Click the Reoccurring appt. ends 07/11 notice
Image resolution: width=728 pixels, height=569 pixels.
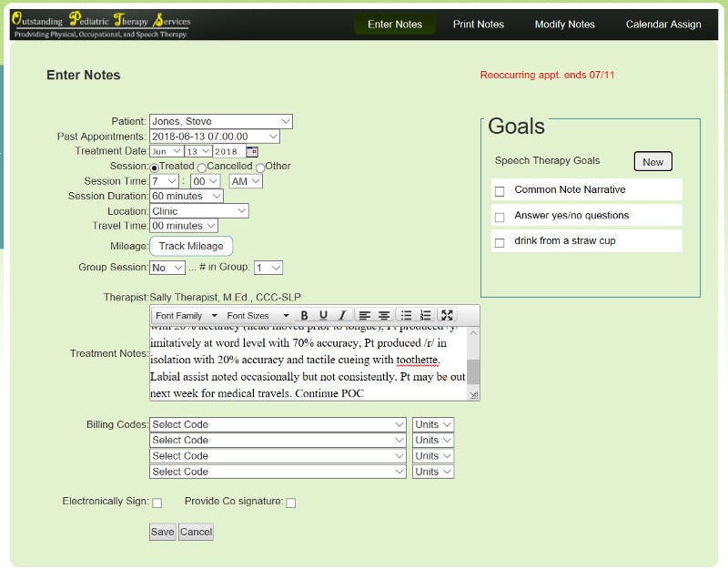click(x=547, y=75)
